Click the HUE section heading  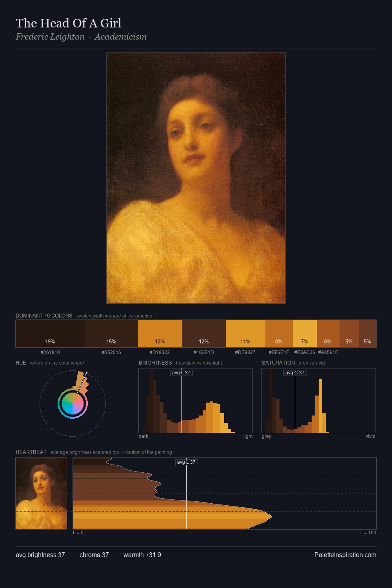(21, 363)
